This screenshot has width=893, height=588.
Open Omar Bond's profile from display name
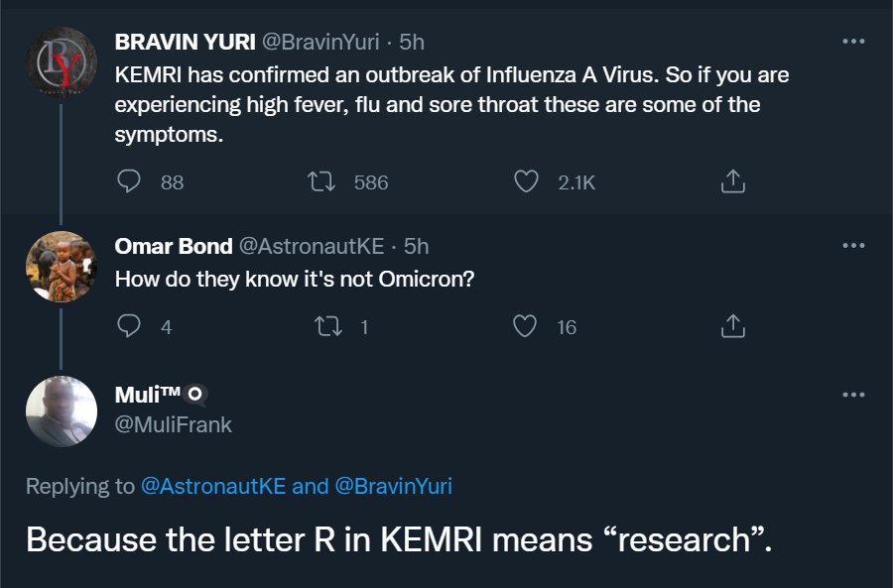tap(174, 246)
